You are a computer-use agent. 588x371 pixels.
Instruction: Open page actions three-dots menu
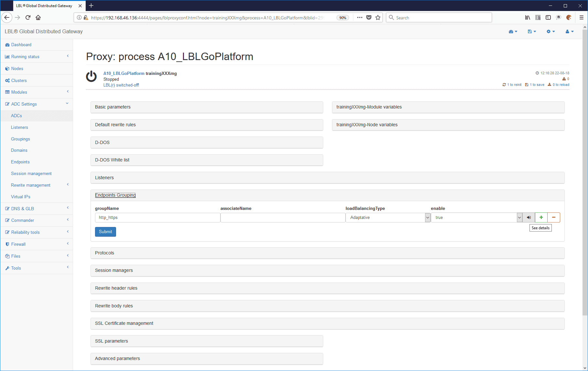coord(360,17)
